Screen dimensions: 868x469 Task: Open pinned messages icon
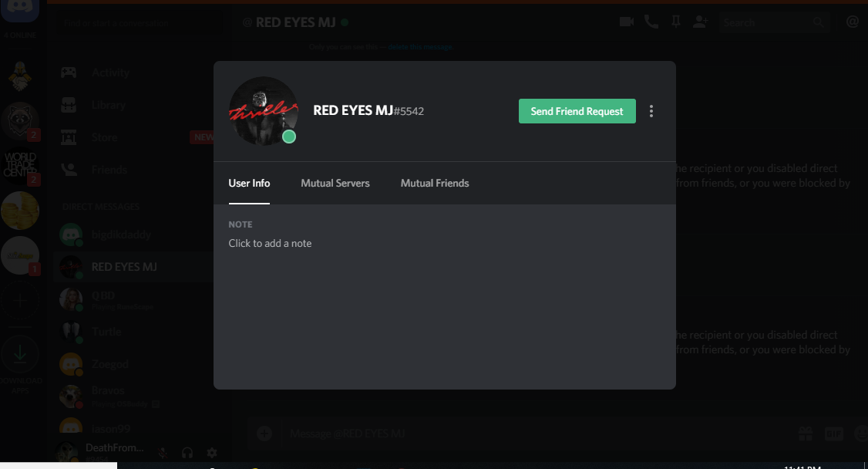click(x=676, y=22)
